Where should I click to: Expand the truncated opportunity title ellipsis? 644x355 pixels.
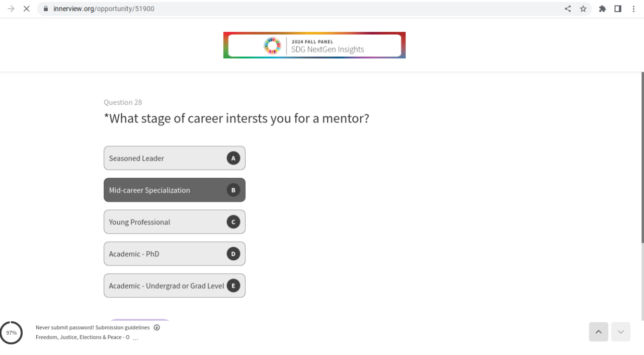coord(135,338)
